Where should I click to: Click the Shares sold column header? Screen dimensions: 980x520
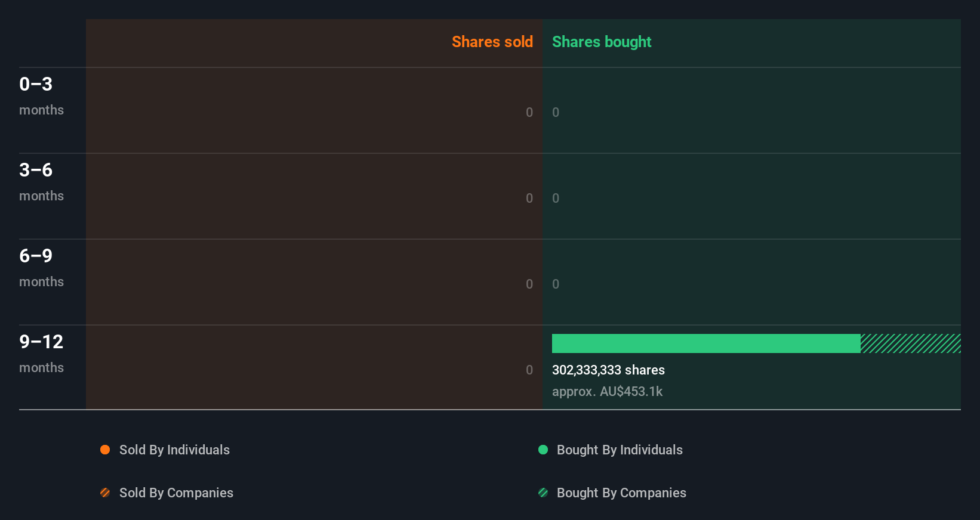(492, 42)
